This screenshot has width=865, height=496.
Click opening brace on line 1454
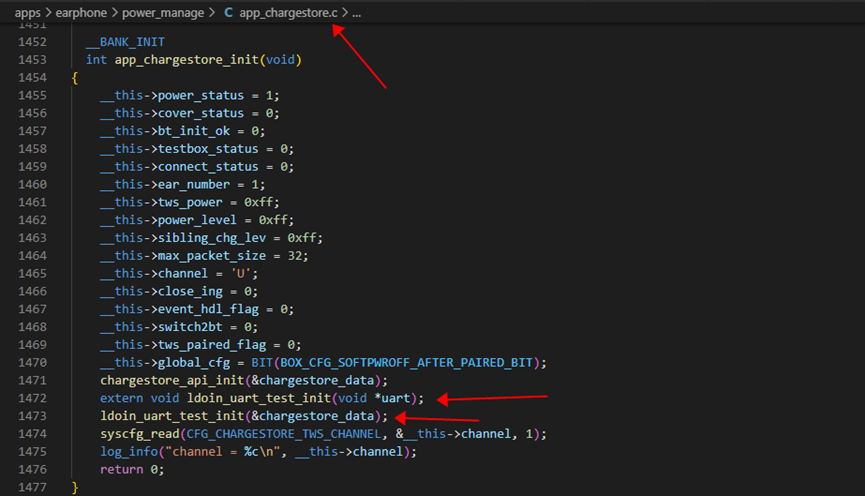click(x=74, y=78)
